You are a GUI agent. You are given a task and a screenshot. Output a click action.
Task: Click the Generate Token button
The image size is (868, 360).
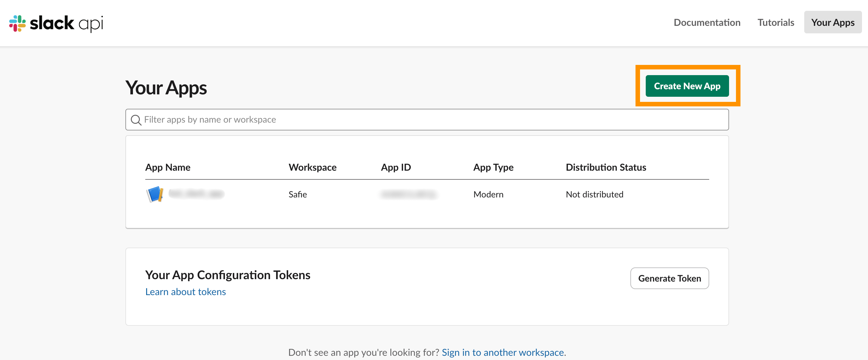[669, 278]
